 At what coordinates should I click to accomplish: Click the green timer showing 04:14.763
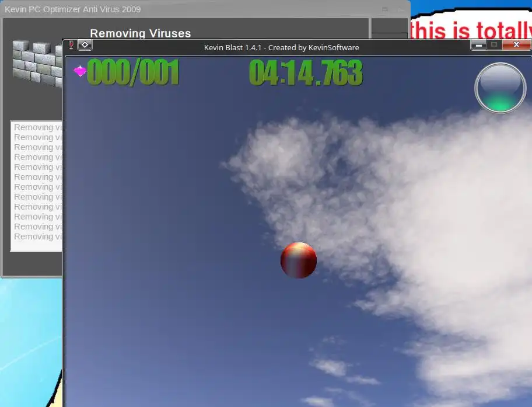tap(306, 72)
